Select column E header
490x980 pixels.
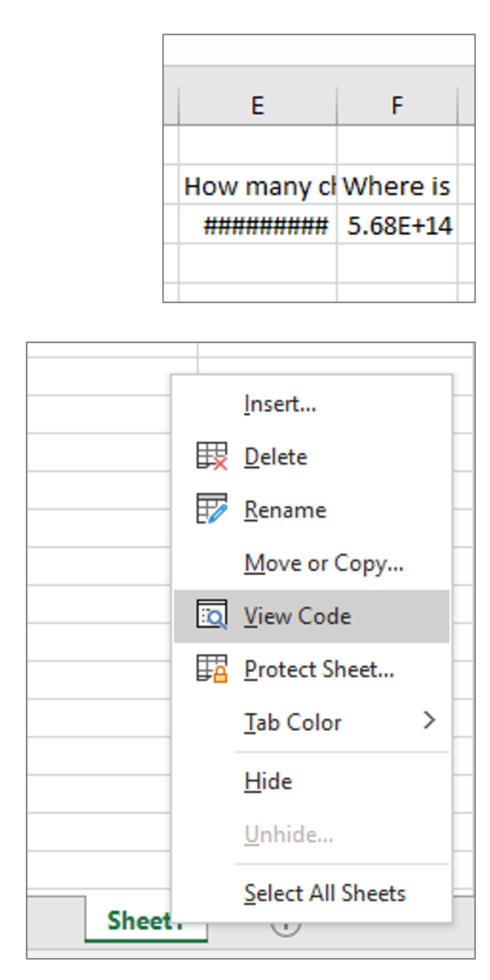pos(259,103)
